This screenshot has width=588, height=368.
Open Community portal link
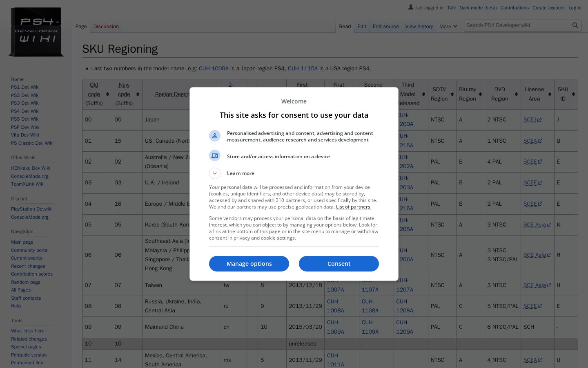tap(30, 250)
